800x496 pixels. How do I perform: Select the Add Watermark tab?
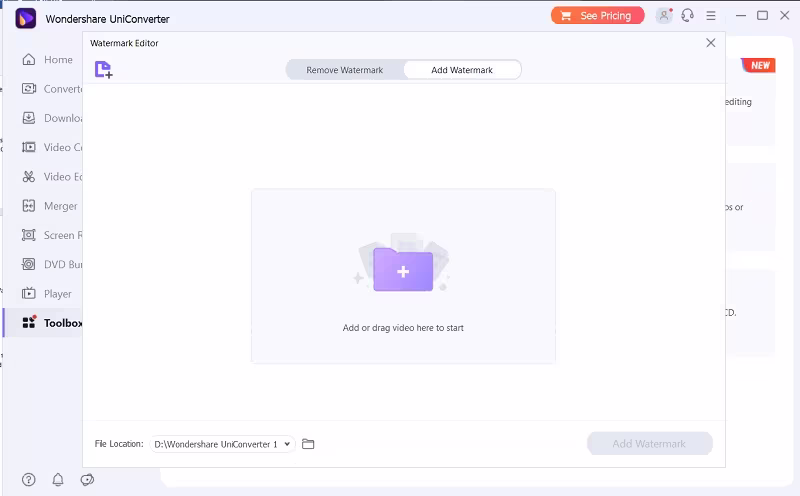coord(462,70)
